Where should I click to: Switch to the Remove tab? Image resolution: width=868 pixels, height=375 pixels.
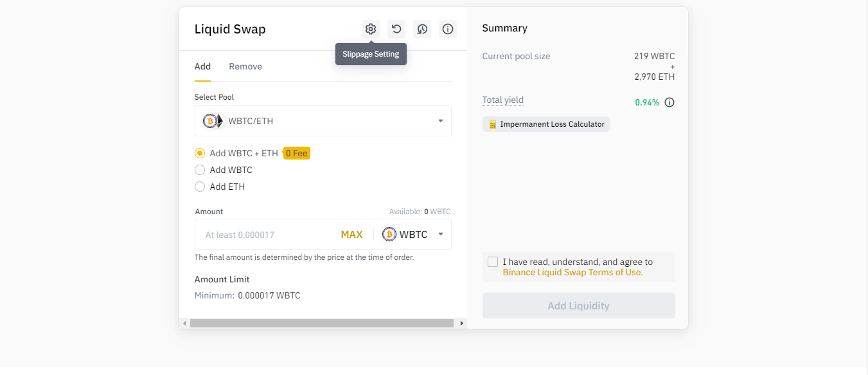click(245, 67)
